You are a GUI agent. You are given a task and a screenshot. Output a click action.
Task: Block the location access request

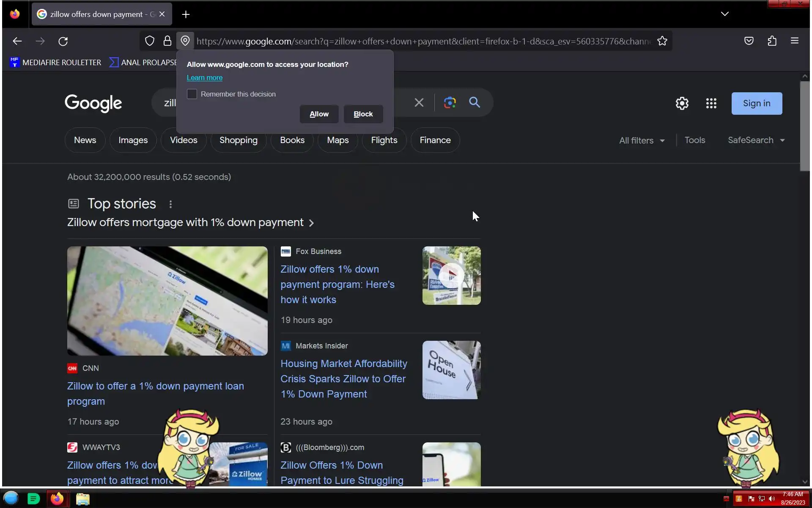[363, 114]
